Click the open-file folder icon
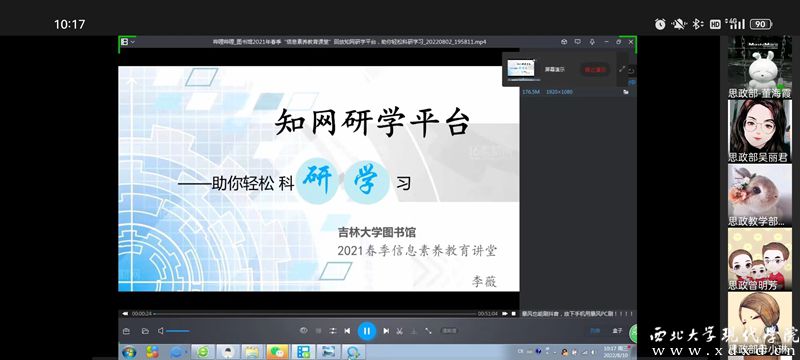Screen dimensions: 800x360 [145, 331]
